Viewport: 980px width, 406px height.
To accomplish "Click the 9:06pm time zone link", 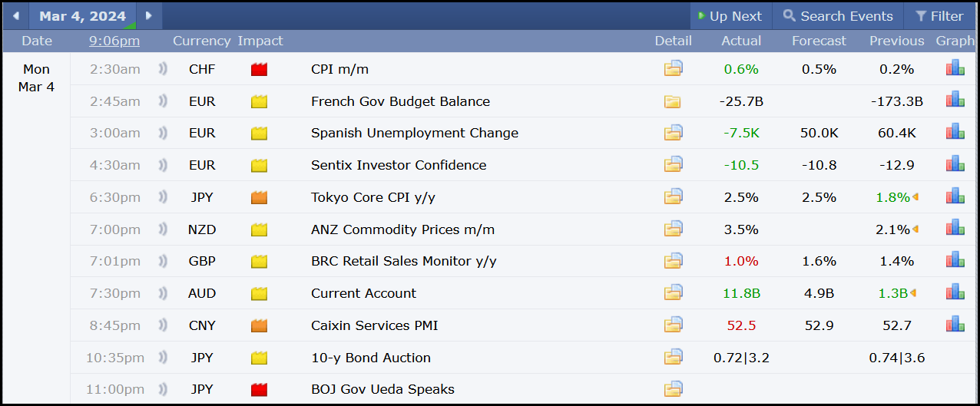I will [x=114, y=41].
